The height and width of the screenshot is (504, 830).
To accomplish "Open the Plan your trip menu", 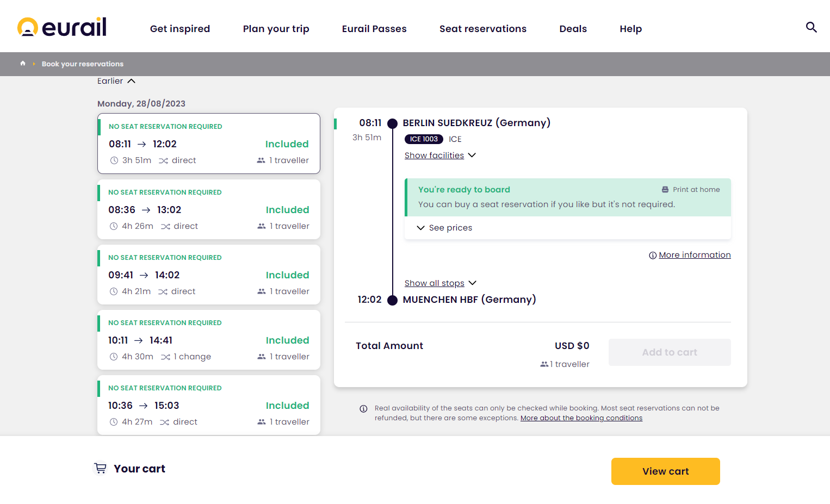I will point(276,29).
